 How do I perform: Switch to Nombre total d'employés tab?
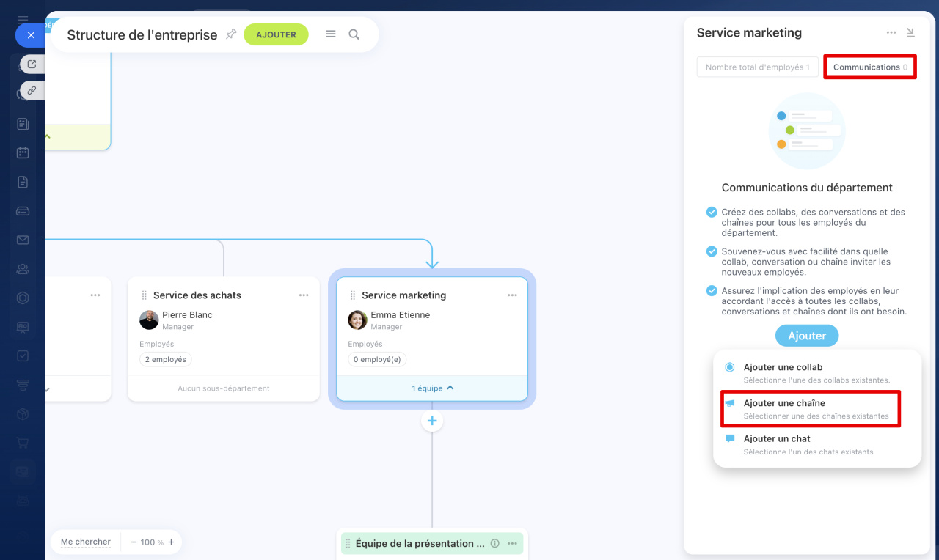(x=757, y=67)
